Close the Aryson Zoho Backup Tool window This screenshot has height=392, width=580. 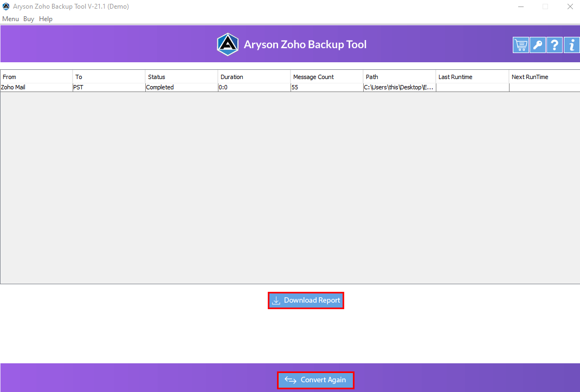[570, 6]
